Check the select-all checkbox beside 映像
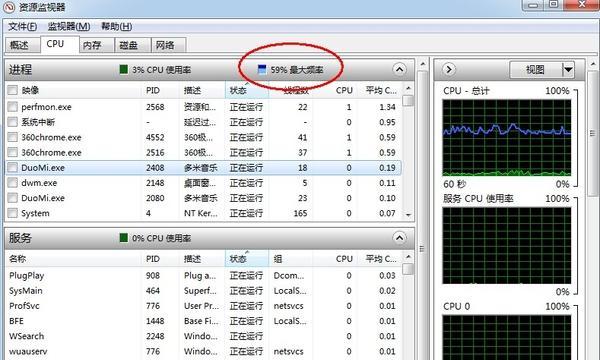This screenshot has height=360, width=600. (13, 90)
